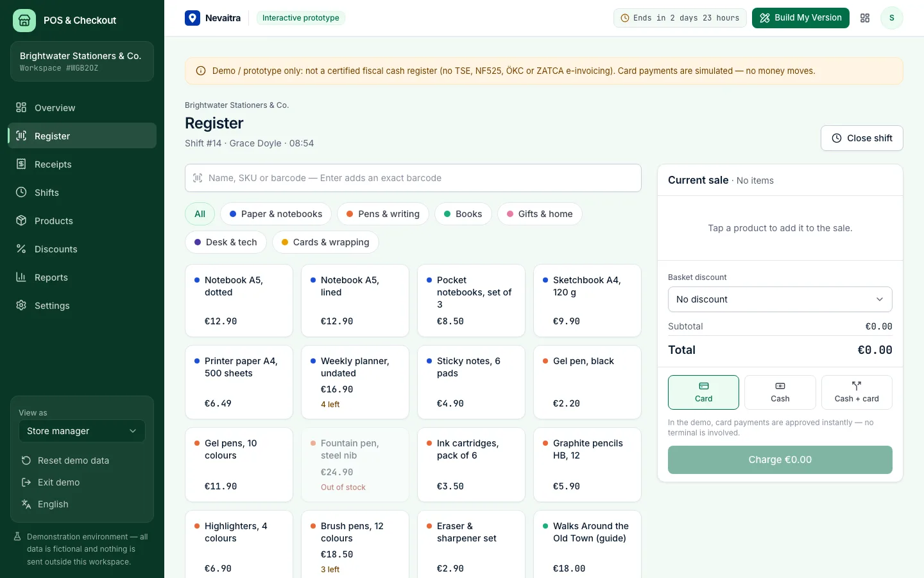
Task: Add Printer paper A4, 500 sheets
Action: point(239,382)
